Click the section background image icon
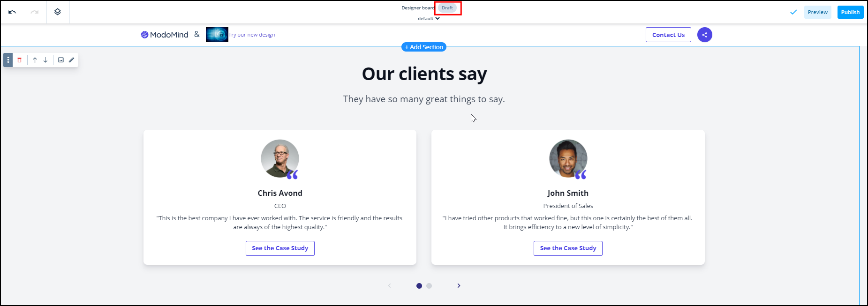This screenshot has height=306, width=868. point(61,60)
